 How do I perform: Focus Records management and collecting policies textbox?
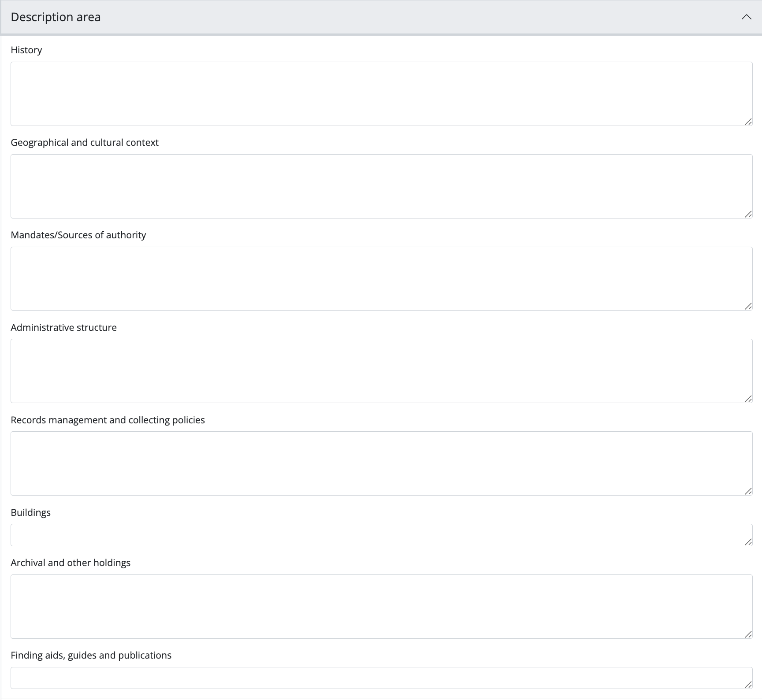[381, 463]
